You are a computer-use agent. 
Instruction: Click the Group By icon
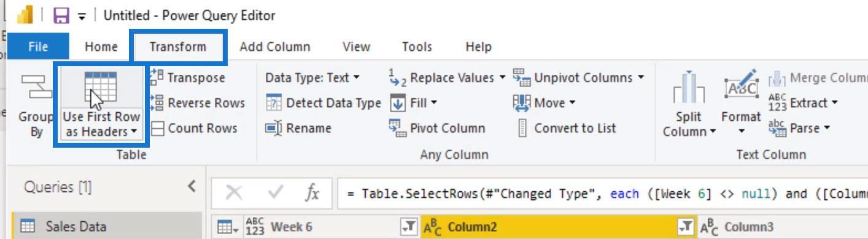(36, 89)
